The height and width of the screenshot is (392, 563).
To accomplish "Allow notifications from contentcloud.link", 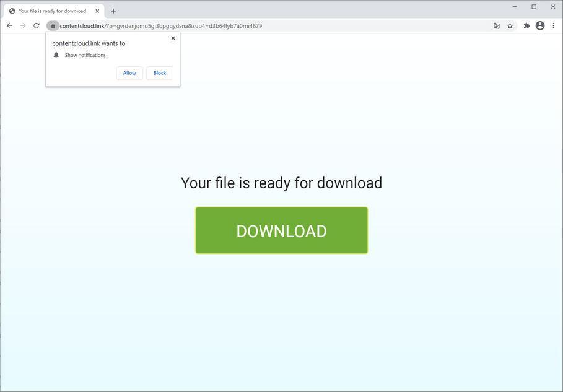I will click(129, 72).
